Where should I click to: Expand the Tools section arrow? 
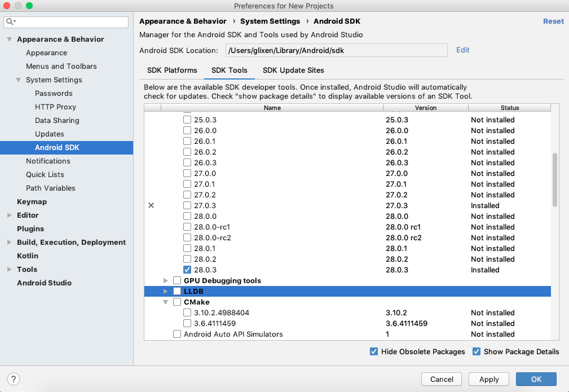[10, 269]
